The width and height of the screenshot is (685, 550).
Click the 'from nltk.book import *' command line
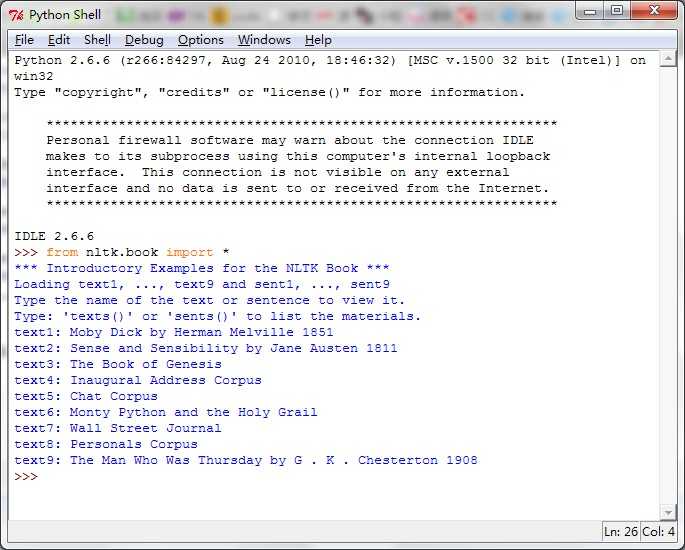click(122, 252)
